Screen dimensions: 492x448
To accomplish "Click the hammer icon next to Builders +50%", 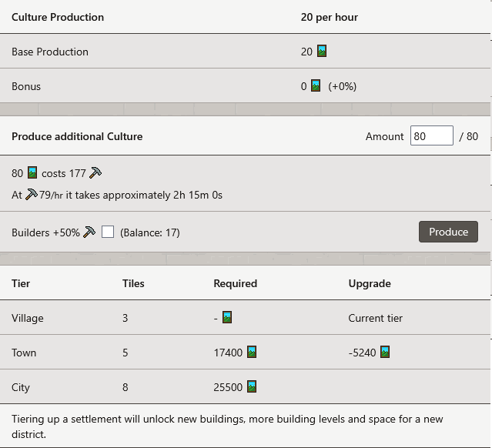I will point(89,232).
